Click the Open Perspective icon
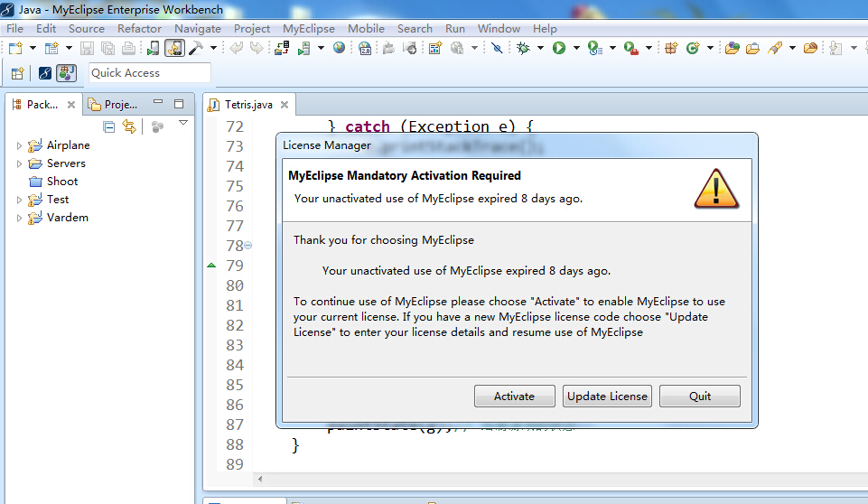 point(18,73)
